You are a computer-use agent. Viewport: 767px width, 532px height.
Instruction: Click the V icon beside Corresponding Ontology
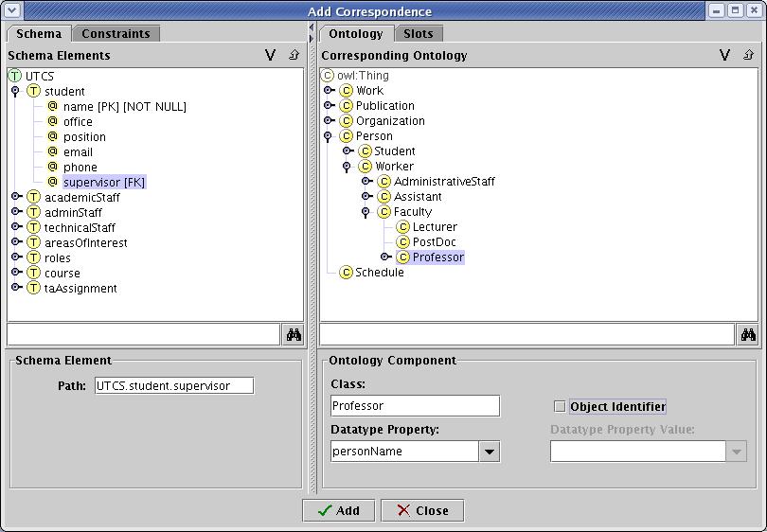point(725,55)
